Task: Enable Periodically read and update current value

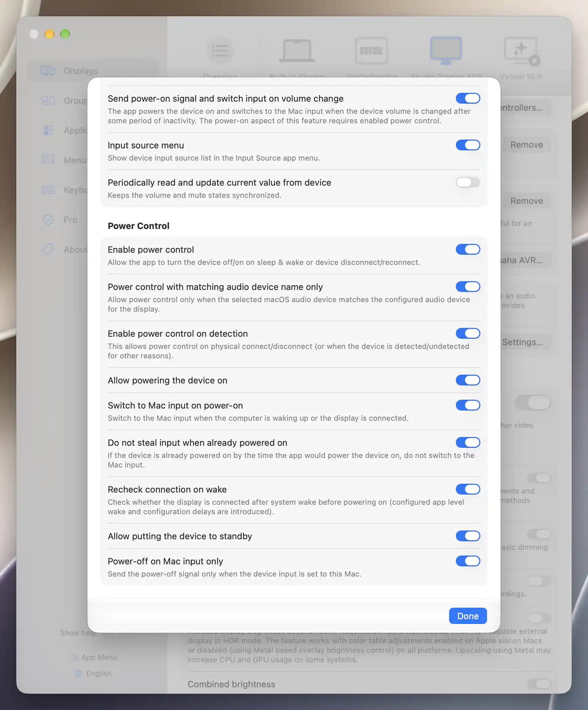Action: click(x=468, y=183)
